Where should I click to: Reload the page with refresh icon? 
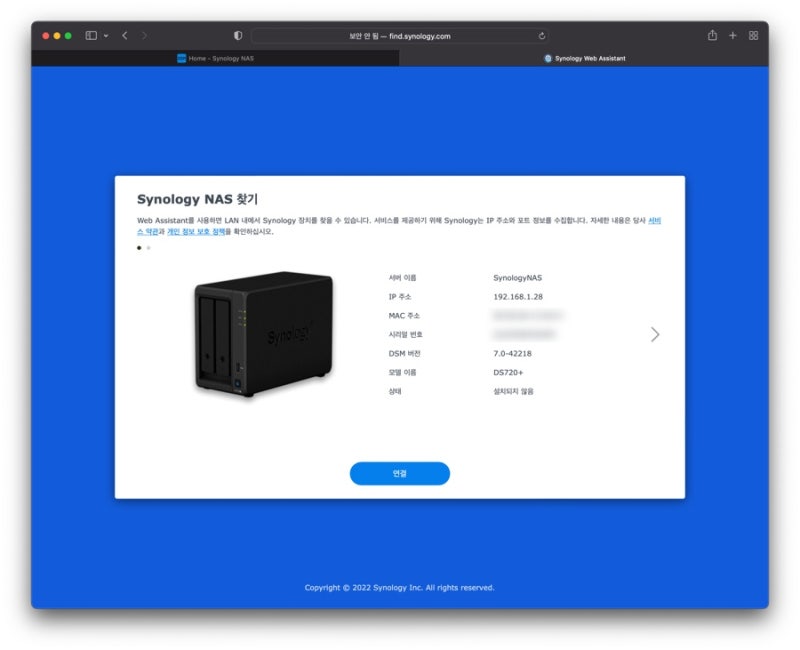pyautogui.click(x=542, y=36)
